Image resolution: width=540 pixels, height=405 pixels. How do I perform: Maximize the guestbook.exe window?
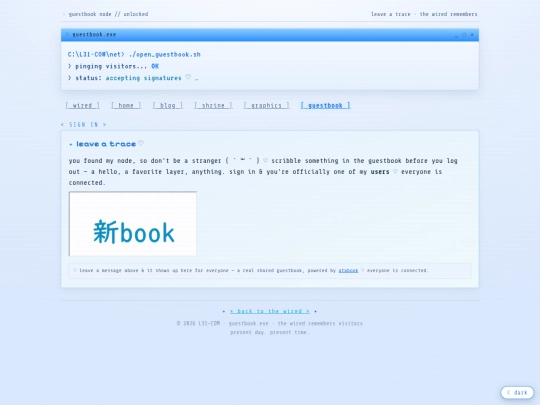[x=464, y=35]
